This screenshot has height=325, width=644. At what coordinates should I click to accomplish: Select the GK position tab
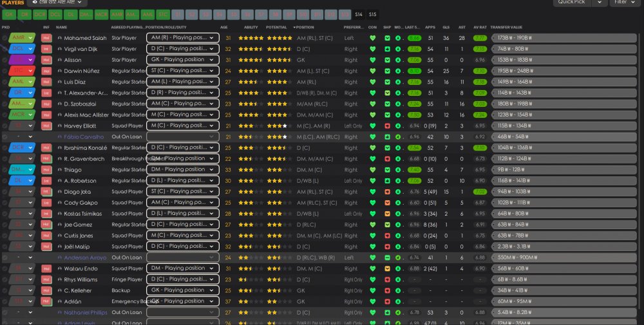point(9,14)
